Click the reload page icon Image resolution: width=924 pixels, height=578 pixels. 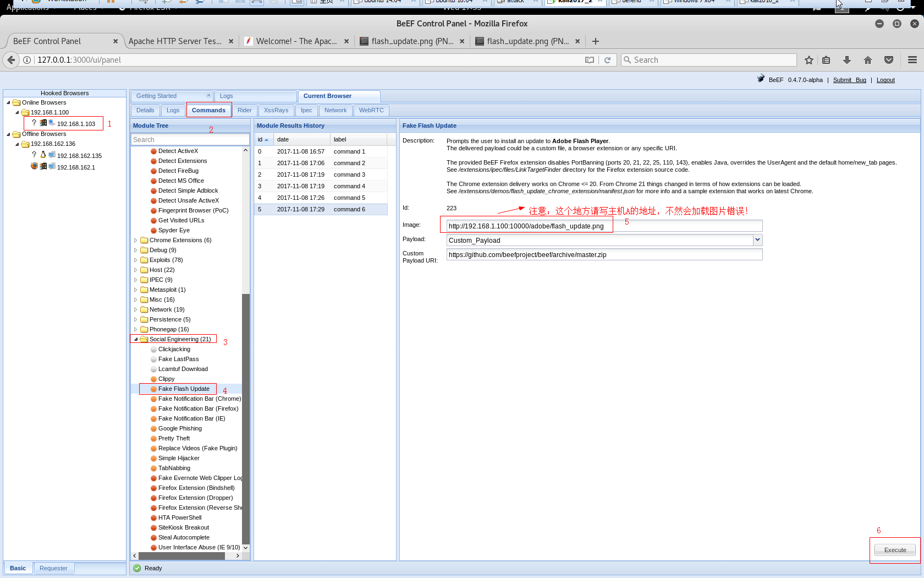608,60
